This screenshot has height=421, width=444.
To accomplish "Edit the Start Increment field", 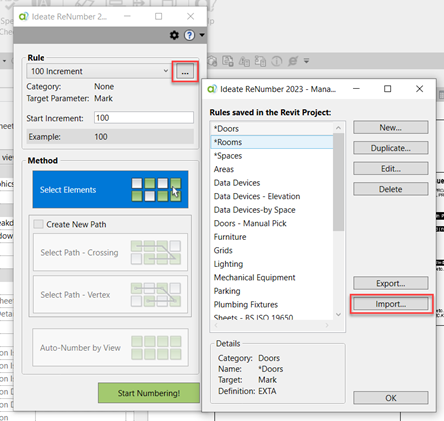I will click(x=144, y=118).
